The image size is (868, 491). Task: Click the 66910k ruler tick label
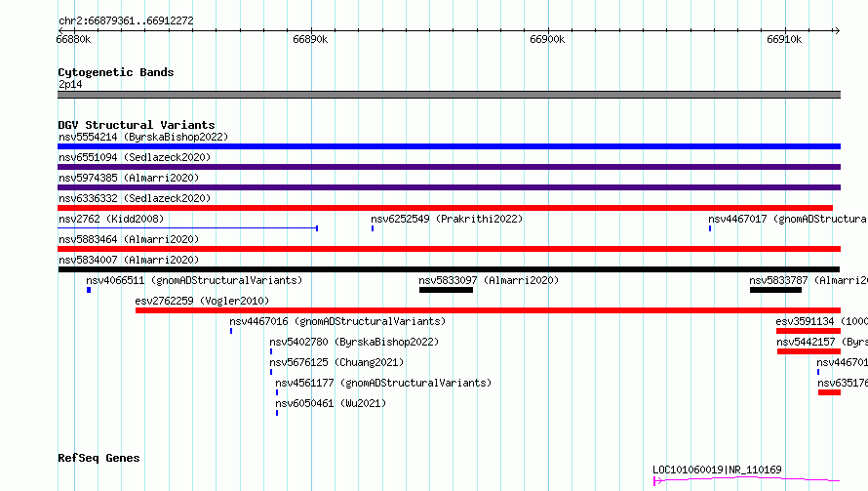[x=784, y=39]
